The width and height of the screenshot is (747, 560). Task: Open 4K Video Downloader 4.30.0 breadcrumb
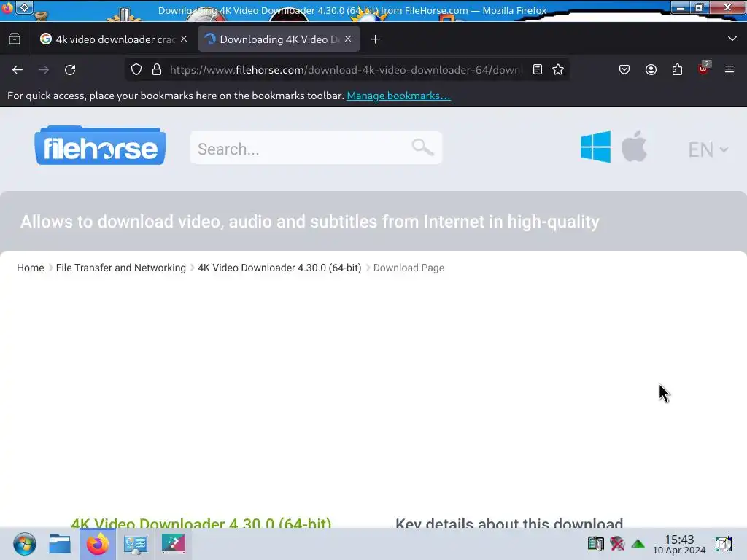point(279,268)
